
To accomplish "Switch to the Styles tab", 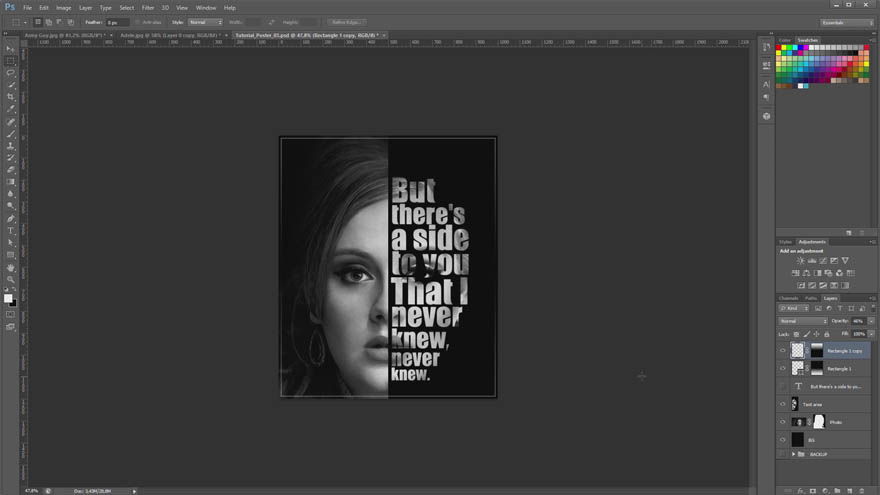I will [x=785, y=242].
